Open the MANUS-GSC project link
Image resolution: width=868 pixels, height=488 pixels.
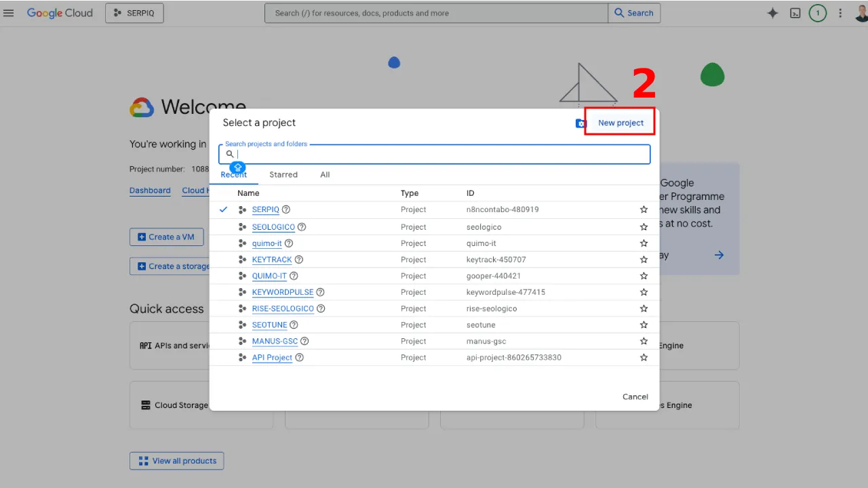(x=275, y=341)
